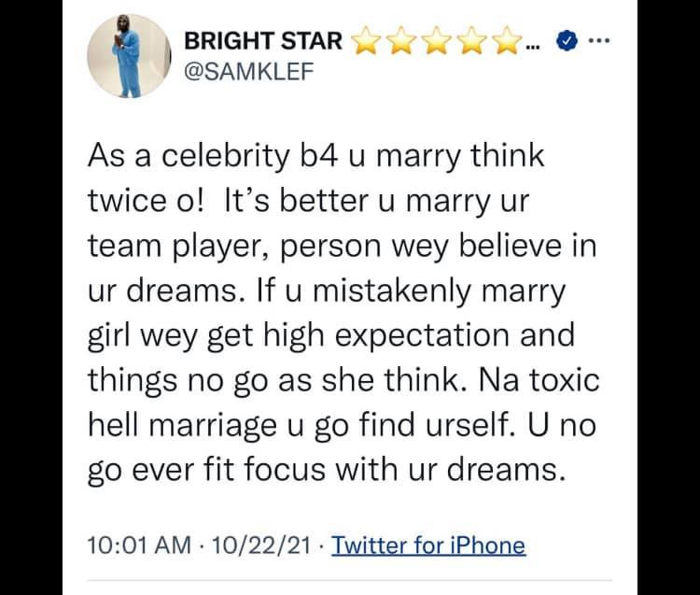The width and height of the screenshot is (700, 595).
Task: Click the third star emoji in the name
Action: click(x=432, y=41)
